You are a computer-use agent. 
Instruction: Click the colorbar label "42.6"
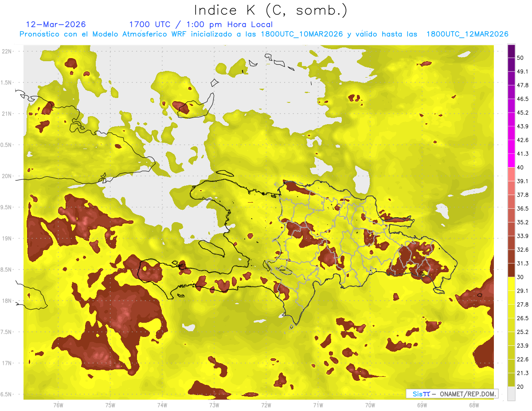click(523, 140)
